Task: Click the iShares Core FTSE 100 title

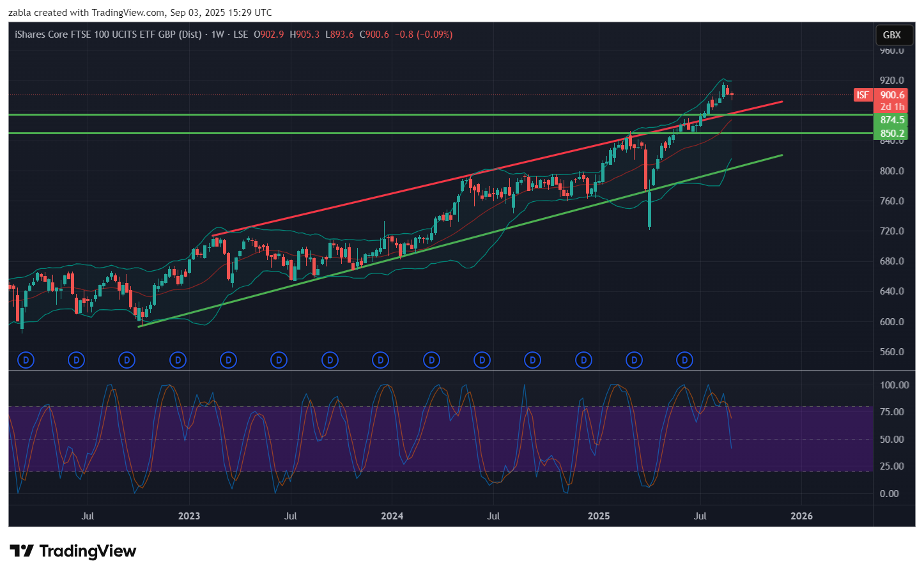Action: [x=107, y=34]
